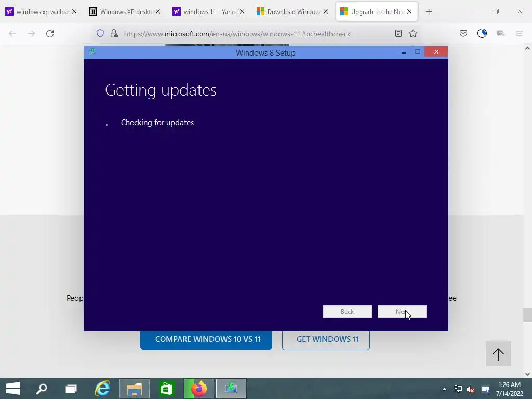Save page to Pocket
Viewport: 532px width, 399px height.
pos(463,33)
